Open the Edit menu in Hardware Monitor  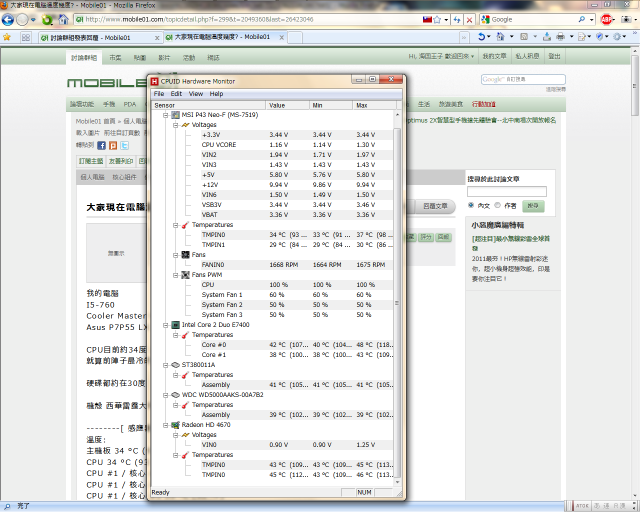pyautogui.click(x=176, y=94)
